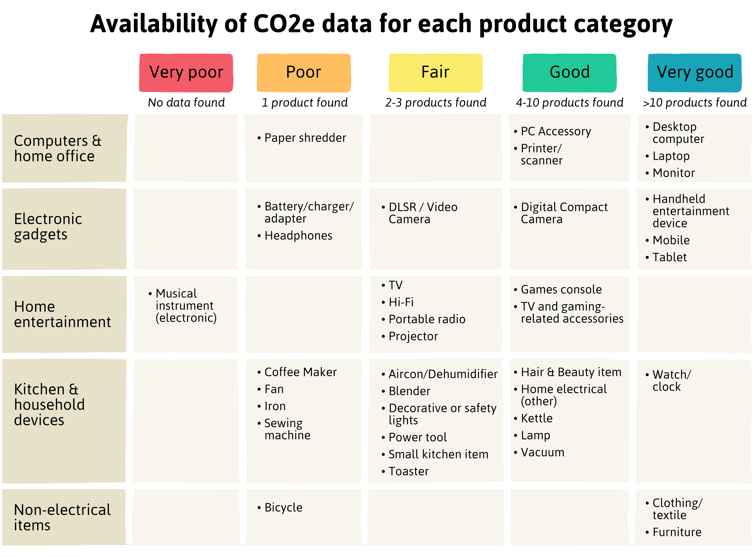Click the chart title text
756x557 pixels.
381,24
